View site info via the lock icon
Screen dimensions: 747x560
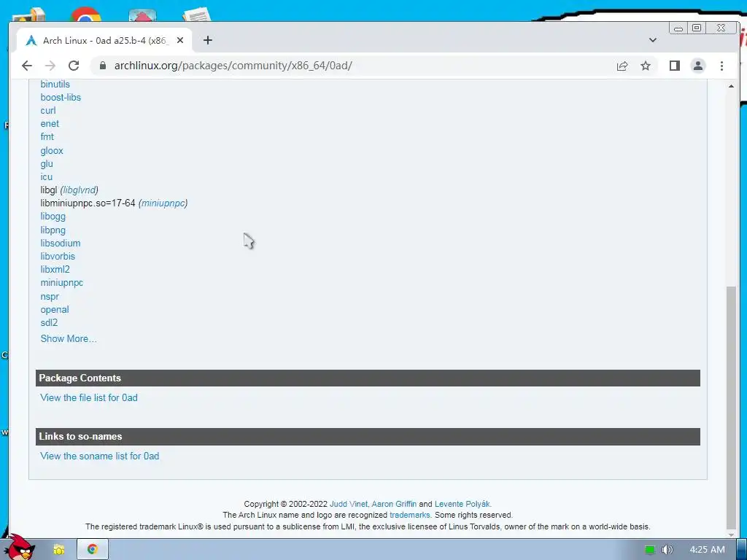coord(102,66)
